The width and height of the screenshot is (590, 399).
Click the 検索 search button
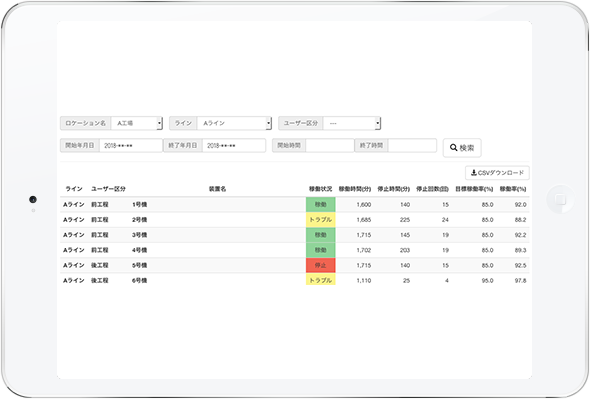coord(462,148)
